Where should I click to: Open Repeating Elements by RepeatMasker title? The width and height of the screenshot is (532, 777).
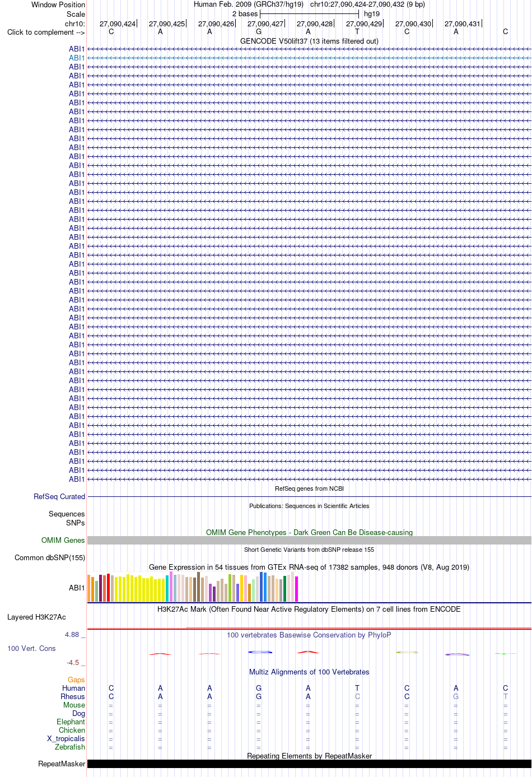[x=309, y=756]
